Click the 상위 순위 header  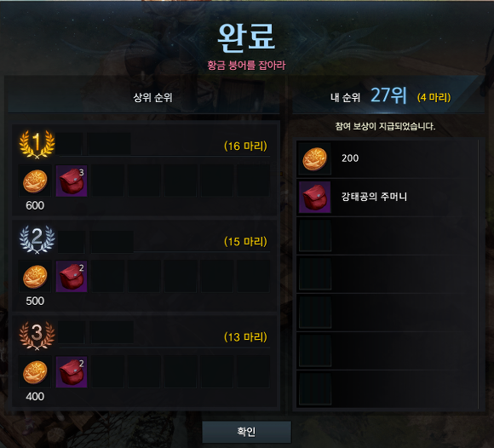pyautogui.click(x=152, y=97)
